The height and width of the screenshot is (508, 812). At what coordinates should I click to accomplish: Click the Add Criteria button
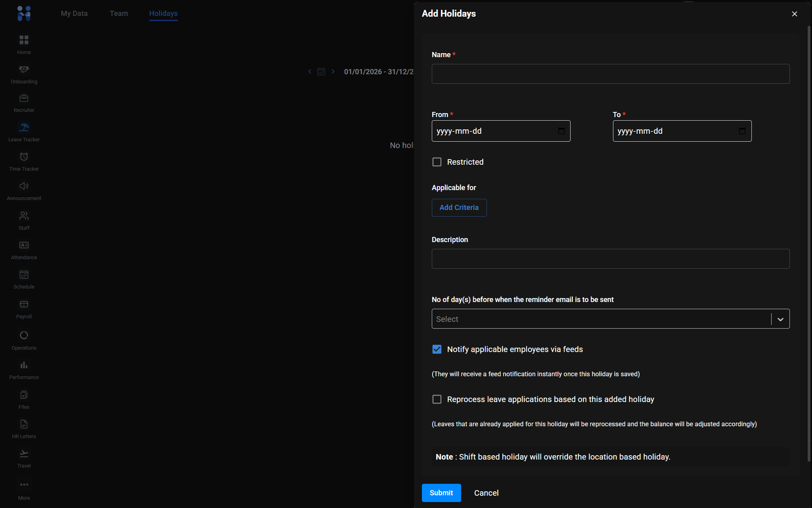coord(459,208)
